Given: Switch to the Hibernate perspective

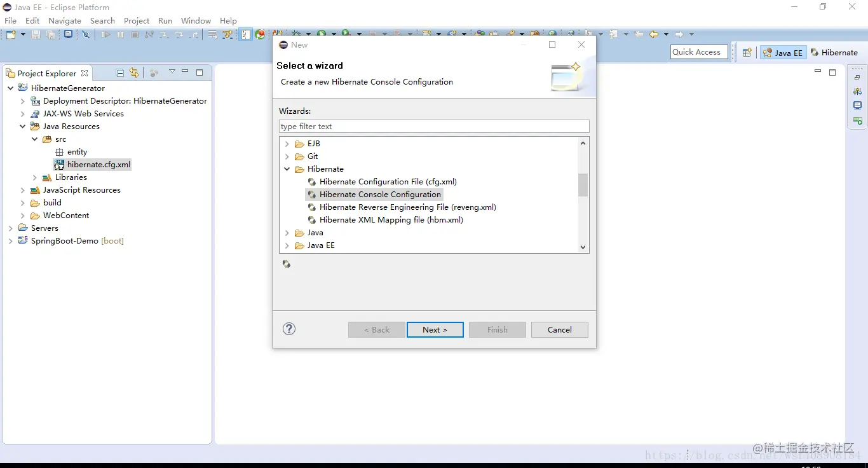Looking at the screenshot, I should pos(834,53).
